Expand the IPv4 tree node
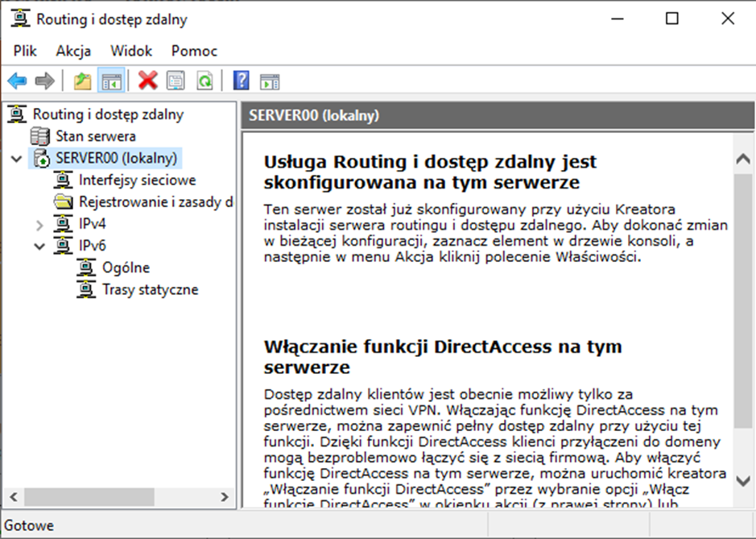Screen dimensions: 756x539 (40, 225)
